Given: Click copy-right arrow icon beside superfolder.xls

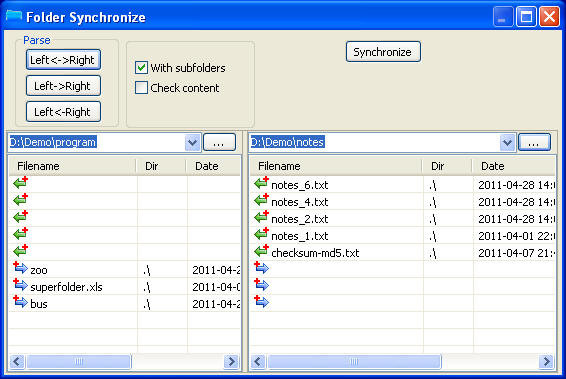Looking at the screenshot, I should coord(21,285).
